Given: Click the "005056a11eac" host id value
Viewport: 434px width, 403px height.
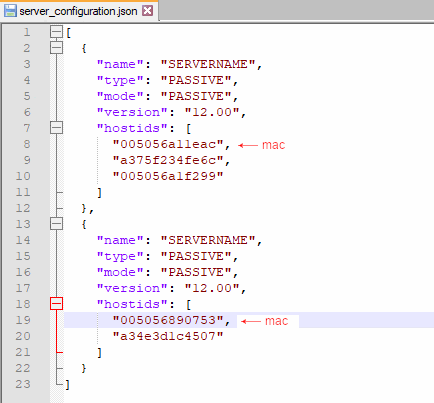Looking at the screenshot, I should [x=168, y=144].
